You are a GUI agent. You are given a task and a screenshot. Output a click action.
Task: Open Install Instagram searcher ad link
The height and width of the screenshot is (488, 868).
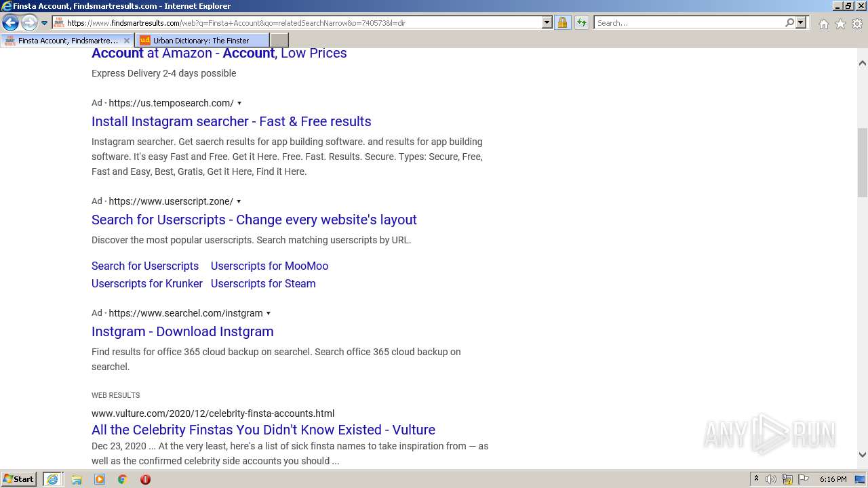(x=231, y=121)
